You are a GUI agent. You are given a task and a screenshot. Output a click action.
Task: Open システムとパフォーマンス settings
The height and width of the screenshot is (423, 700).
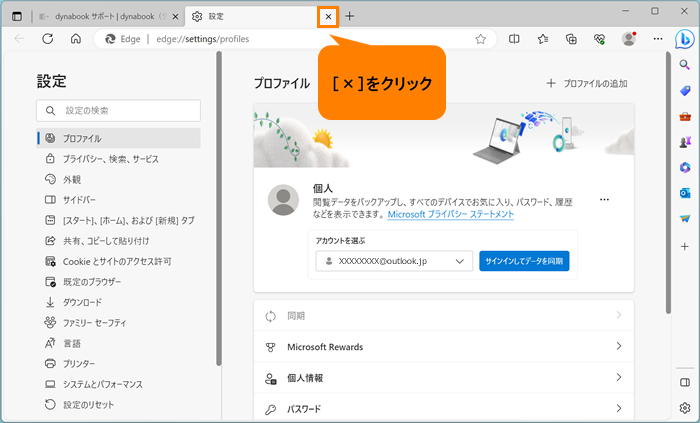point(118,384)
